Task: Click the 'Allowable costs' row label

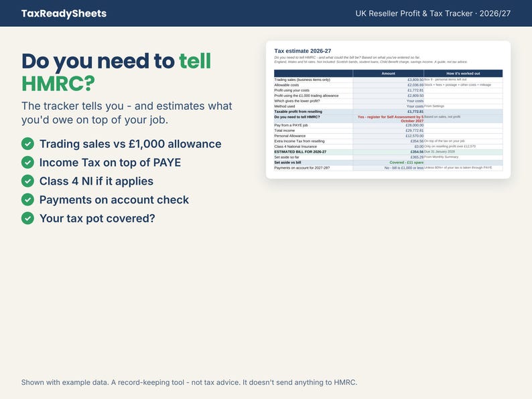Action: [286, 85]
